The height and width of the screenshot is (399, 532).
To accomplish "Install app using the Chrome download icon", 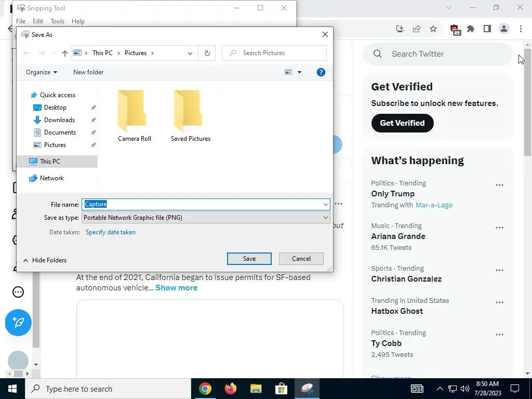I will pos(400,29).
